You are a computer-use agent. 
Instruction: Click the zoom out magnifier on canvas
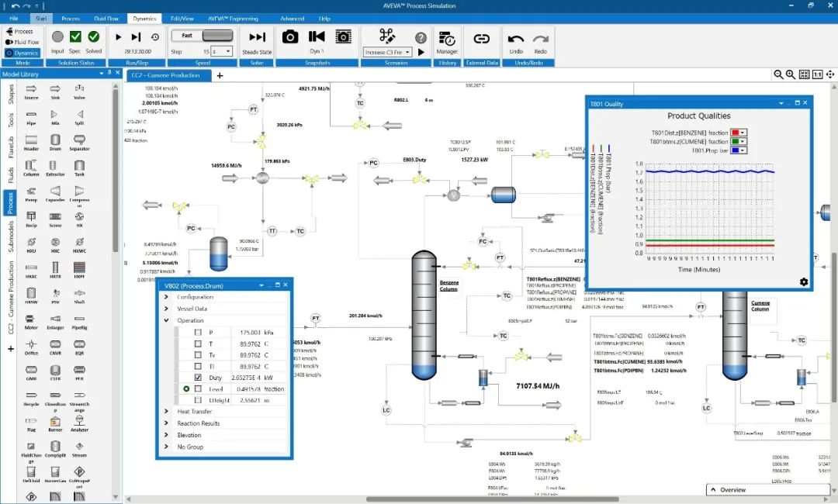[778, 74]
